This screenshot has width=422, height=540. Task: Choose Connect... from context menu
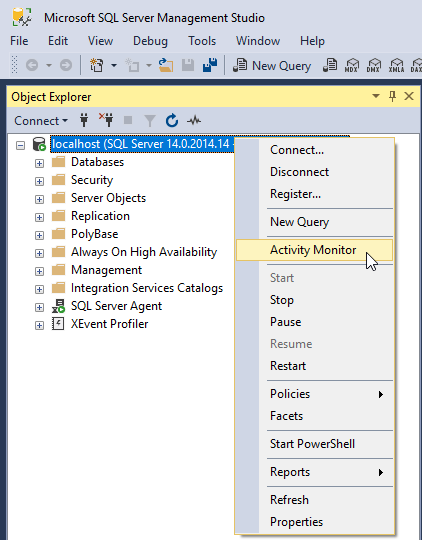point(314,150)
